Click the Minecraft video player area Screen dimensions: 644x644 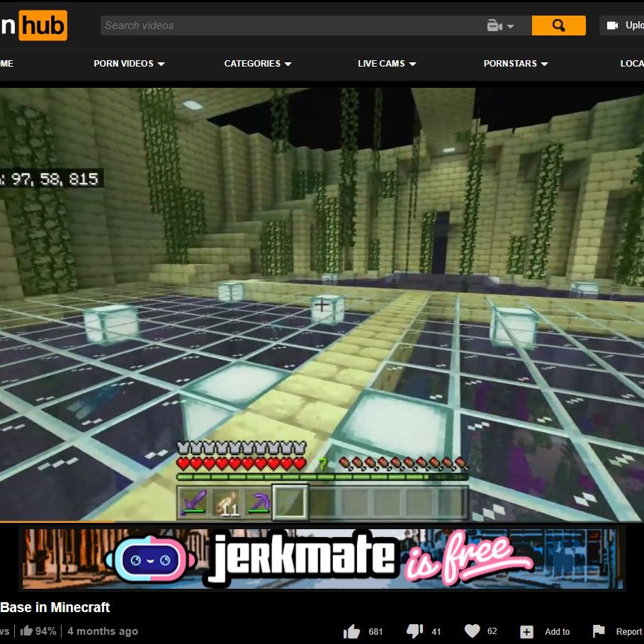[322, 304]
